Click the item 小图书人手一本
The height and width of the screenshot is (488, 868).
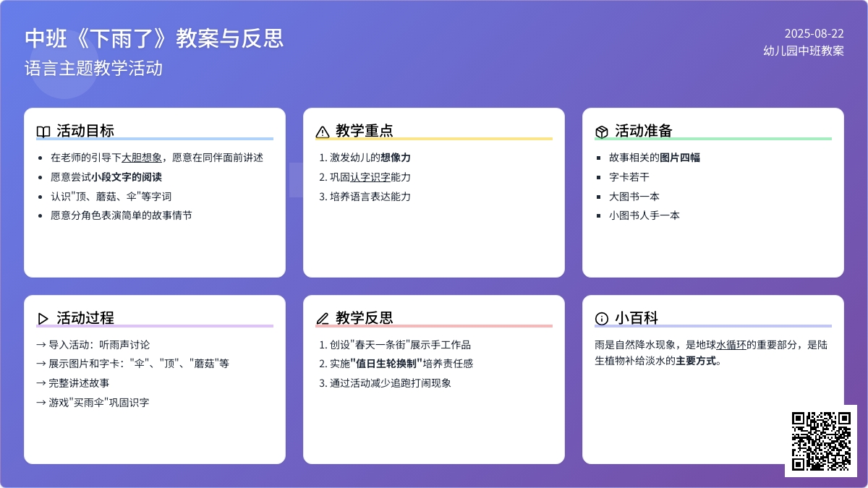(x=644, y=215)
